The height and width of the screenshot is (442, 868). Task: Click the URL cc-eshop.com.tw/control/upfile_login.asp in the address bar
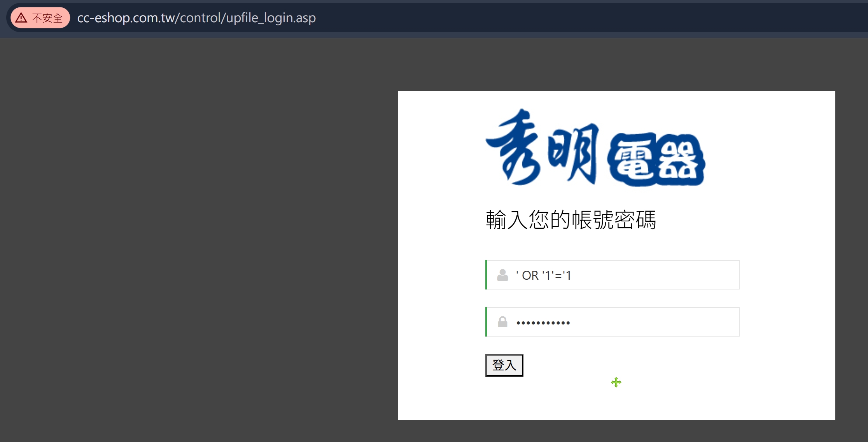(x=196, y=18)
